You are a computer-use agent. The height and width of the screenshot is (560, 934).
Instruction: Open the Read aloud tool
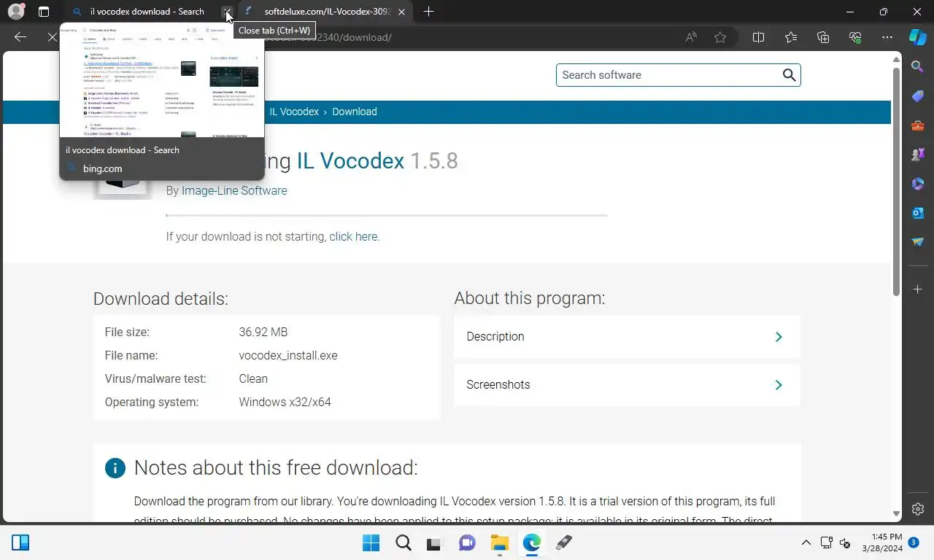point(690,37)
